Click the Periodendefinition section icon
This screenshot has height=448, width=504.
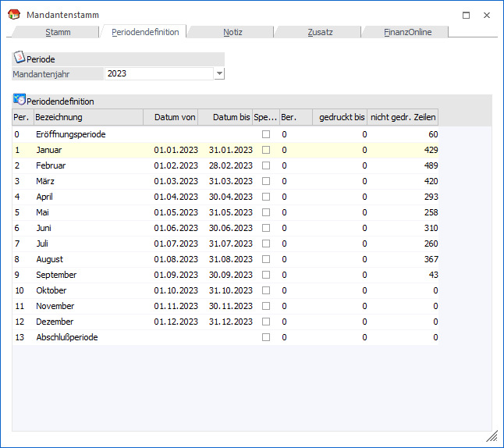[20, 100]
